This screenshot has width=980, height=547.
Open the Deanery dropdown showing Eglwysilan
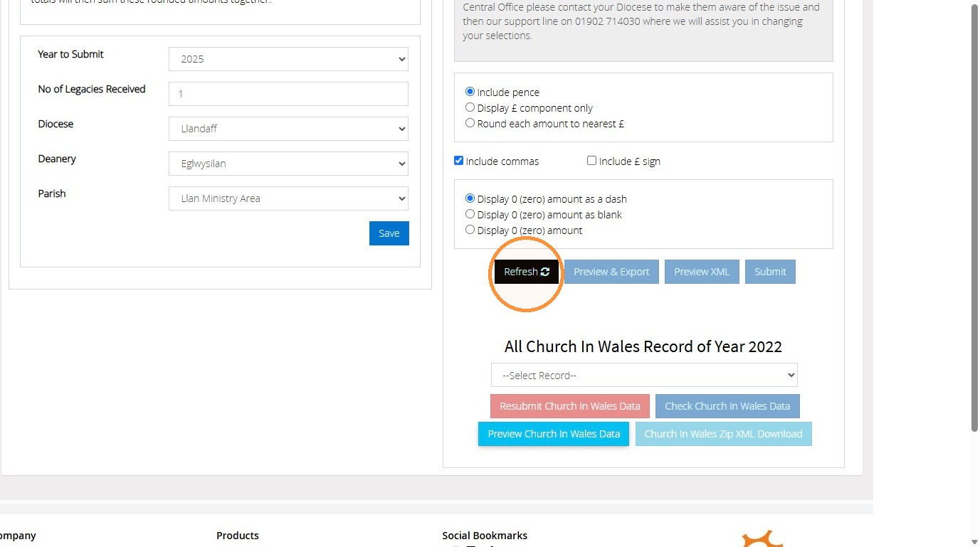[288, 164]
